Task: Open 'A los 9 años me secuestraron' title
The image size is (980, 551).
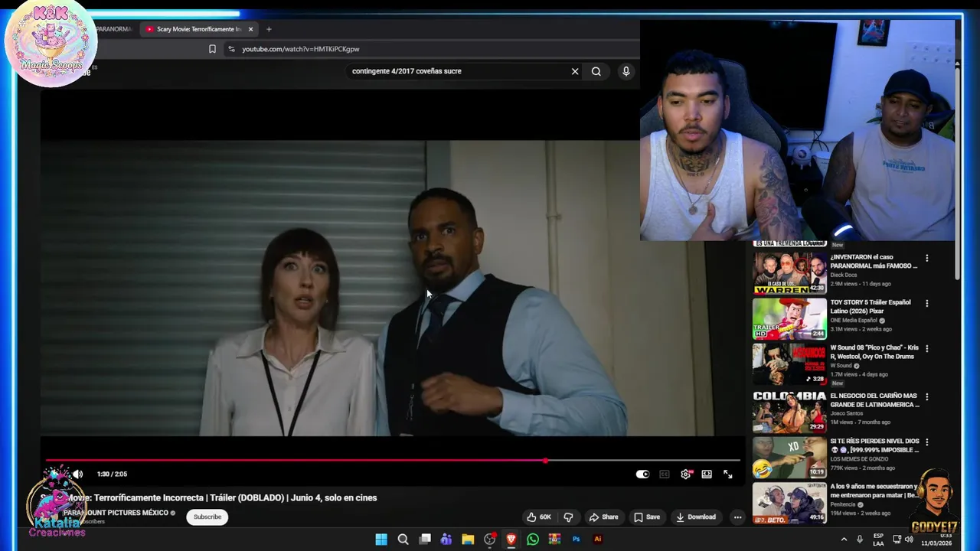Action: (x=874, y=491)
